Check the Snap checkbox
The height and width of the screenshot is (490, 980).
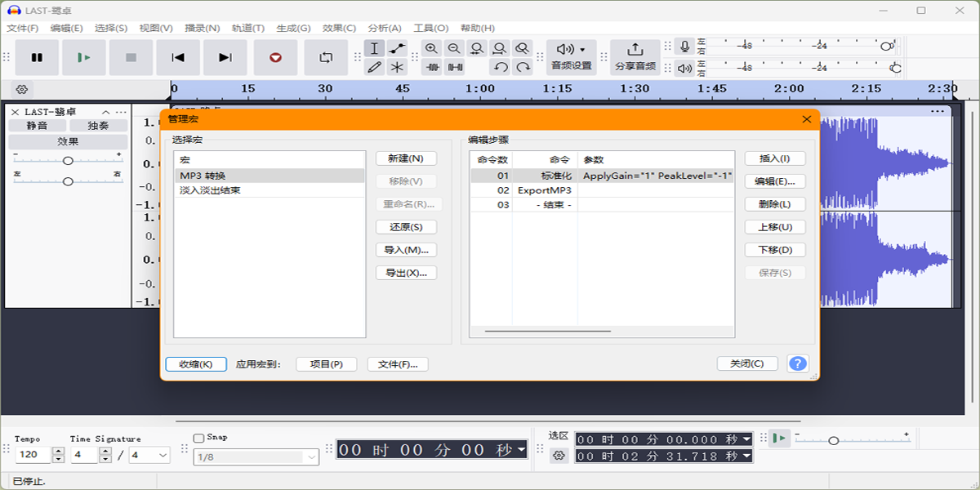point(199,437)
